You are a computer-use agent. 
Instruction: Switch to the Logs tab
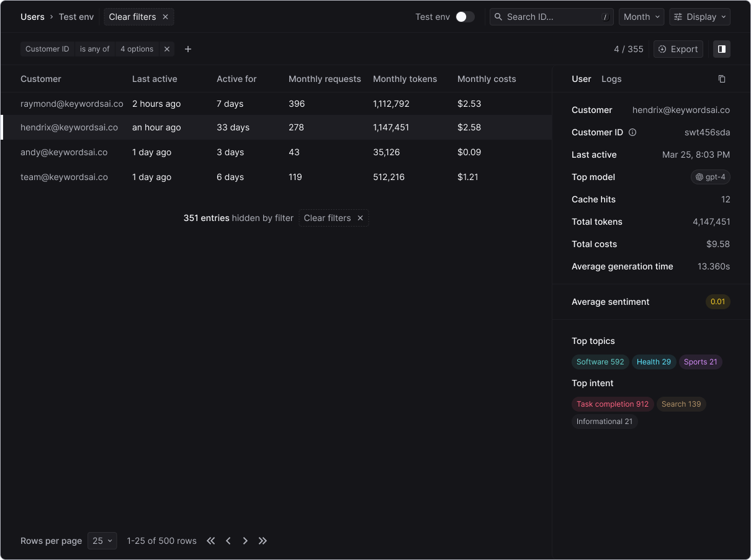(x=611, y=79)
